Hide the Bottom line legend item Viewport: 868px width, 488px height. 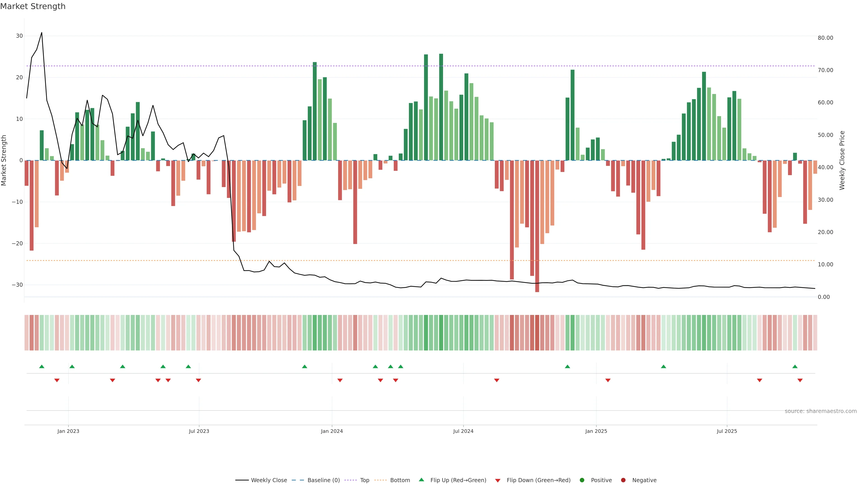pyautogui.click(x=400, y=480)
